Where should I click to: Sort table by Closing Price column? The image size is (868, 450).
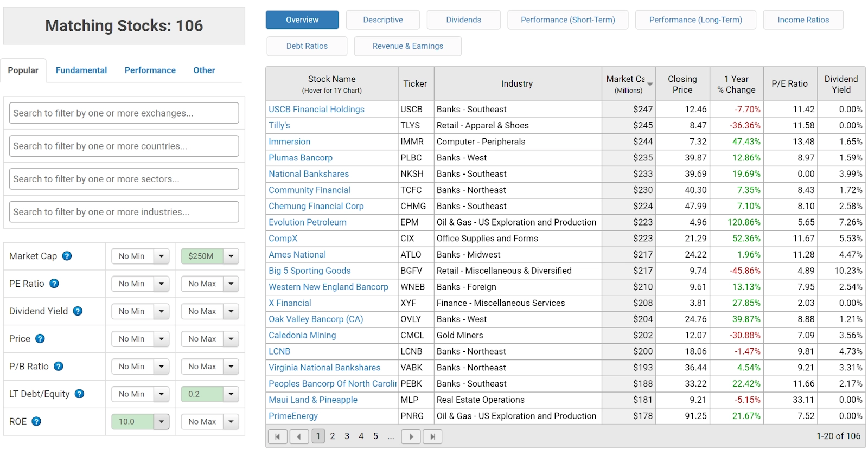(682, 84)
